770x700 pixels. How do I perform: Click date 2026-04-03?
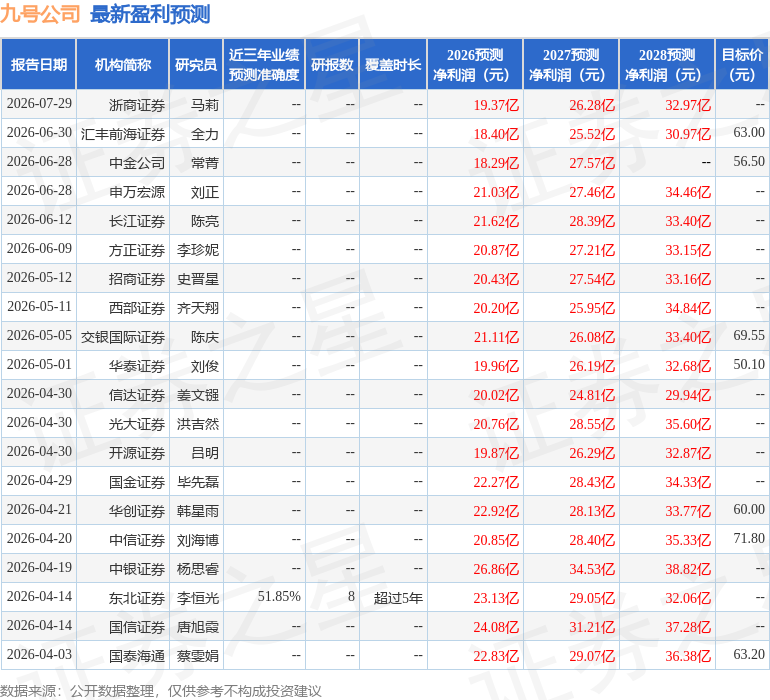coord(39,654)
